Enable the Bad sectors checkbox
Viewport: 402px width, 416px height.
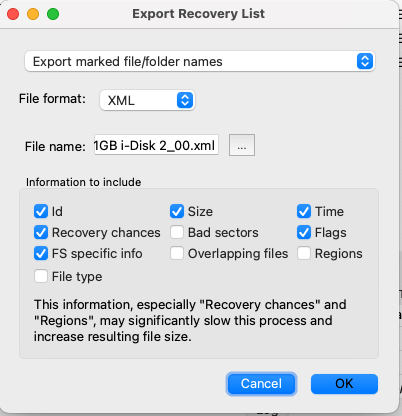pyautogui.click(x=177, y=232)
